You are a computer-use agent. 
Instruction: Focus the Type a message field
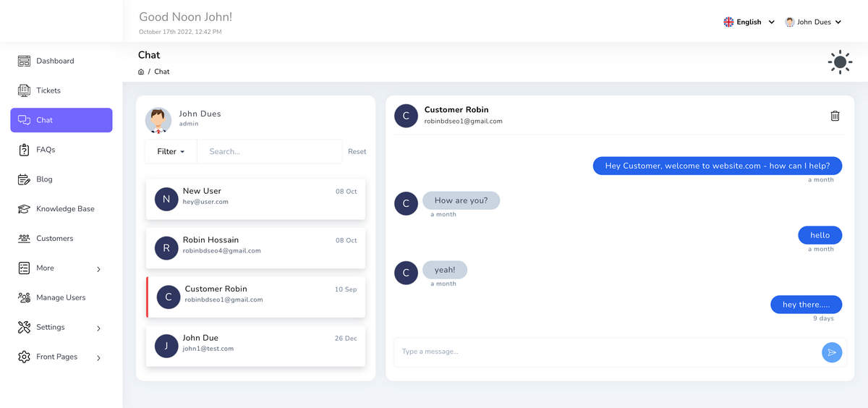[608, 352]
